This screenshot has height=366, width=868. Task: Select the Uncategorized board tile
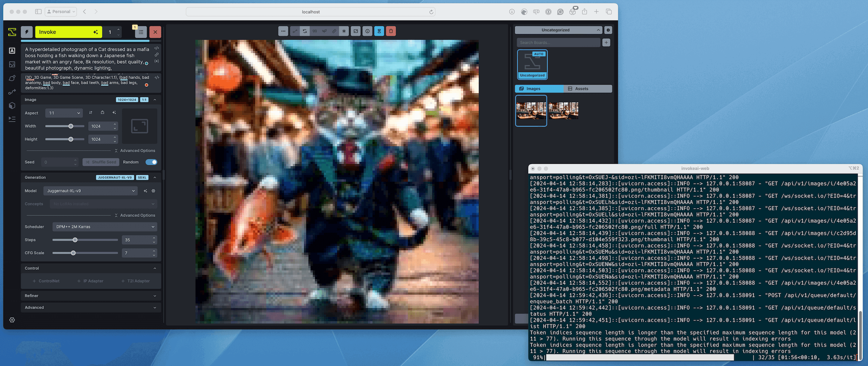pyautogui.click(x=532, y=64)
